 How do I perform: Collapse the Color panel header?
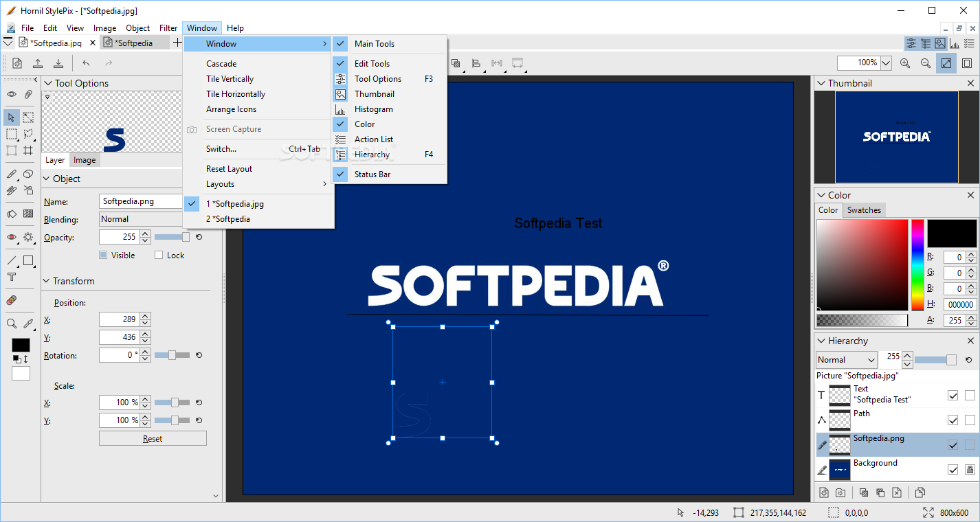tap(821, 195)
